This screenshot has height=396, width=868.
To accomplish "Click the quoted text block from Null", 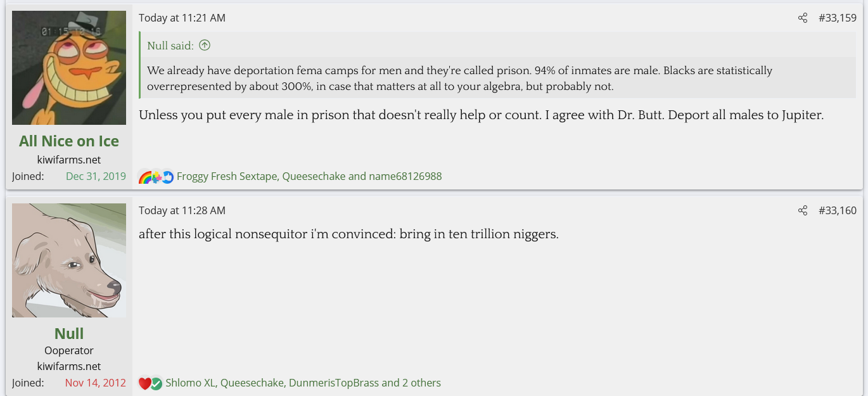I will (x=459, y=78).
